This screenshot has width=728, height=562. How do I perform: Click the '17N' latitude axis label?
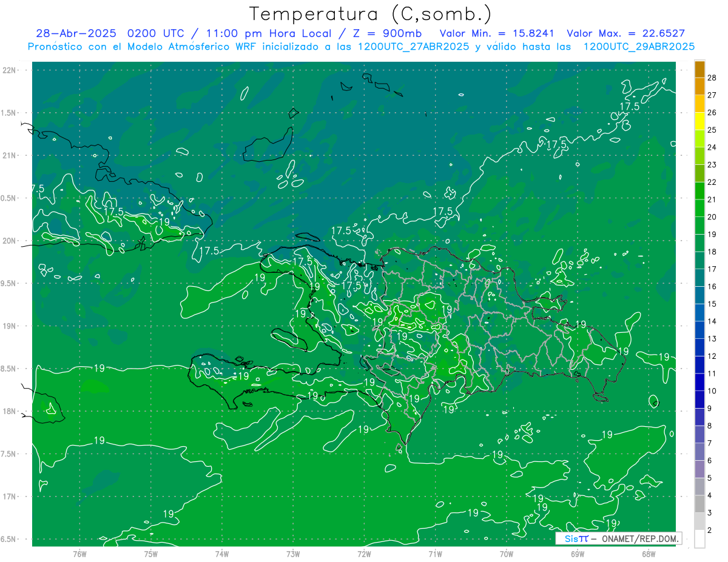click(9, 497)
